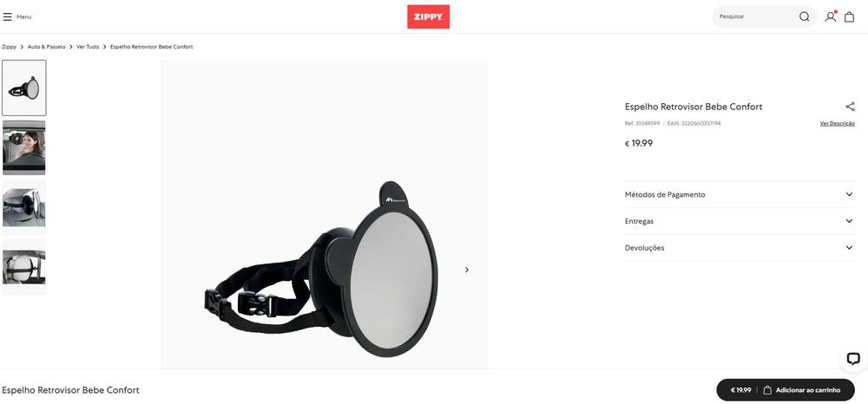Click Adicionar ao carrinho button
Viewport: 868px width, 404px height.
point(786,389)
